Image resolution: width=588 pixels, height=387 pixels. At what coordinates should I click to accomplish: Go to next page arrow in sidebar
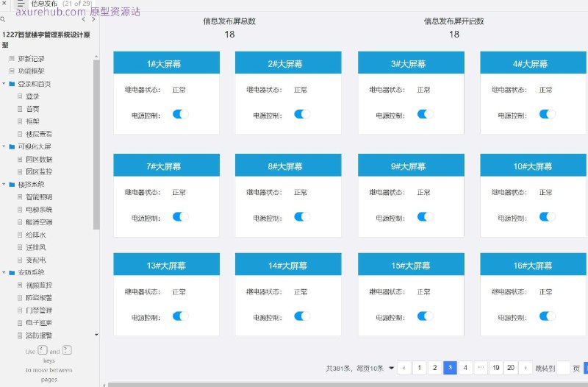coord(93,19)
